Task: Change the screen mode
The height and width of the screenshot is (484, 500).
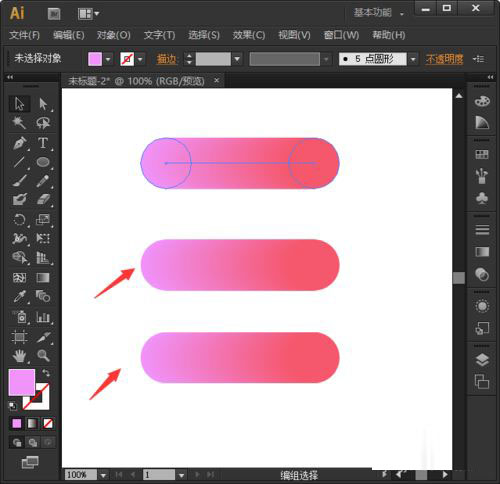Action: (30, 462)
